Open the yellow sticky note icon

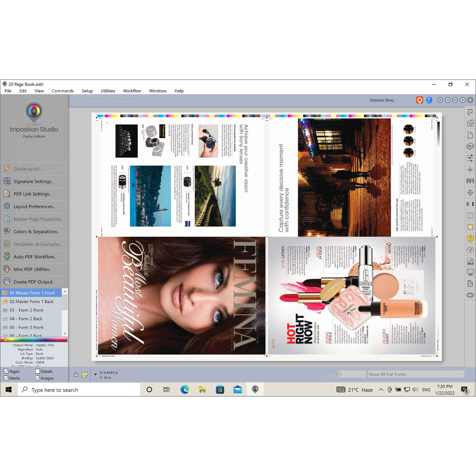pos(85,375)
